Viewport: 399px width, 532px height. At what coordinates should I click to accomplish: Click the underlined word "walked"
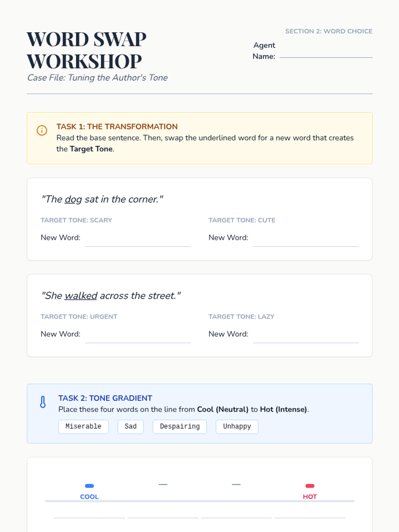(81, 296)
